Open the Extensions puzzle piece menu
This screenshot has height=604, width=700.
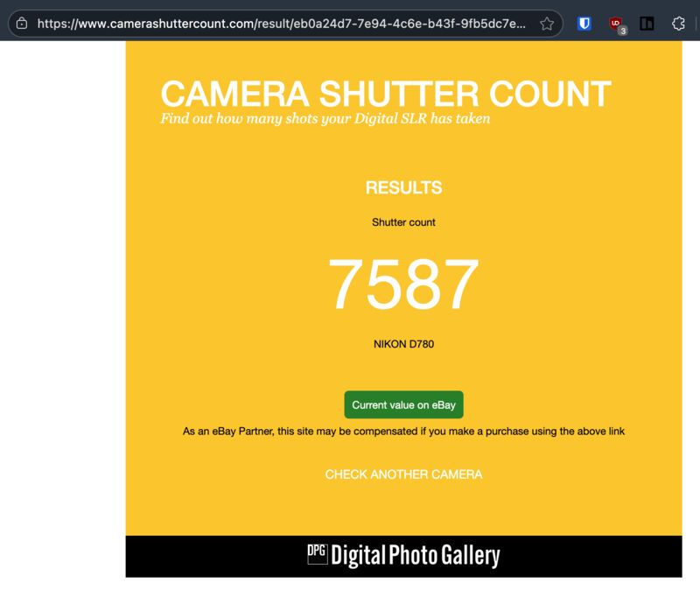678,24
